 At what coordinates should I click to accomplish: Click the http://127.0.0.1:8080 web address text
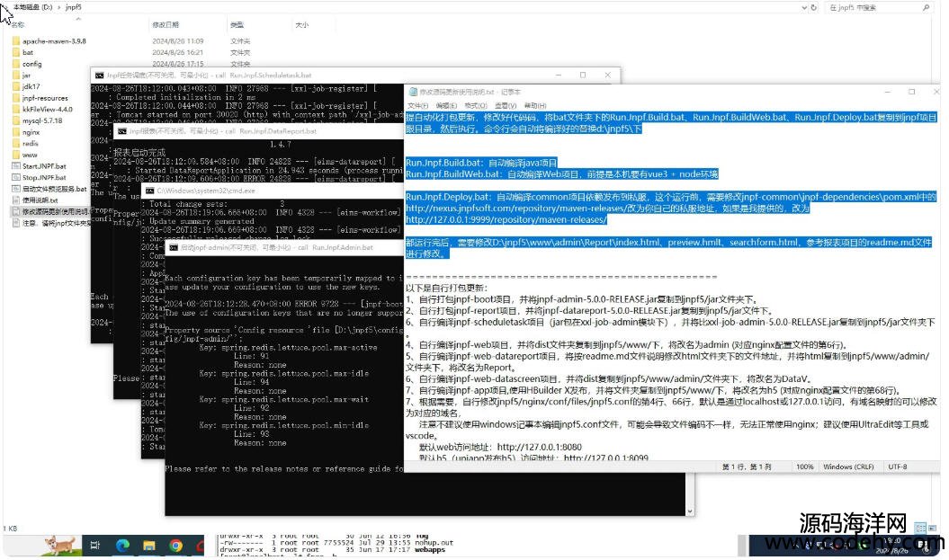point(539,447)
